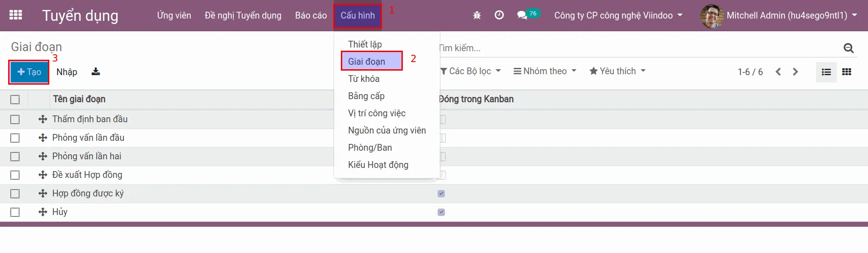Open the Hủy stage record
868x253 pixels.
60,212
